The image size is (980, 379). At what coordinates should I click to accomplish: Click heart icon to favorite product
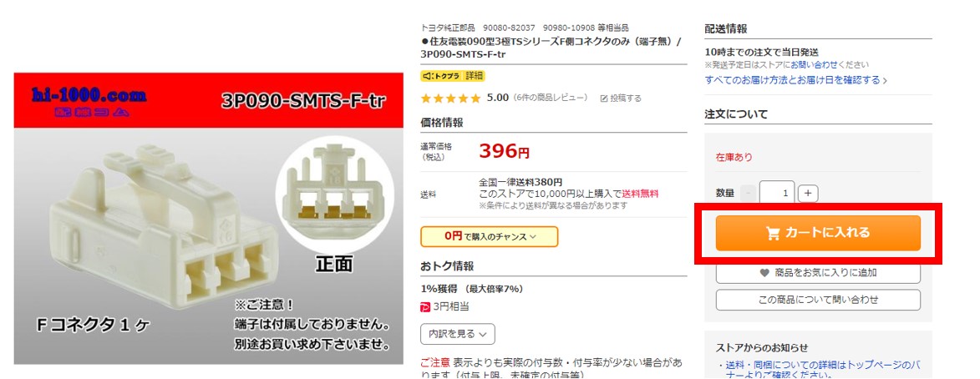coord(764,273)
